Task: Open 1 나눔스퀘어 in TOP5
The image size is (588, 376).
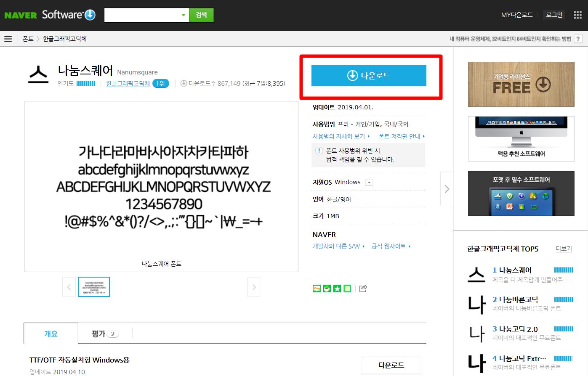Action: [512, 270]
